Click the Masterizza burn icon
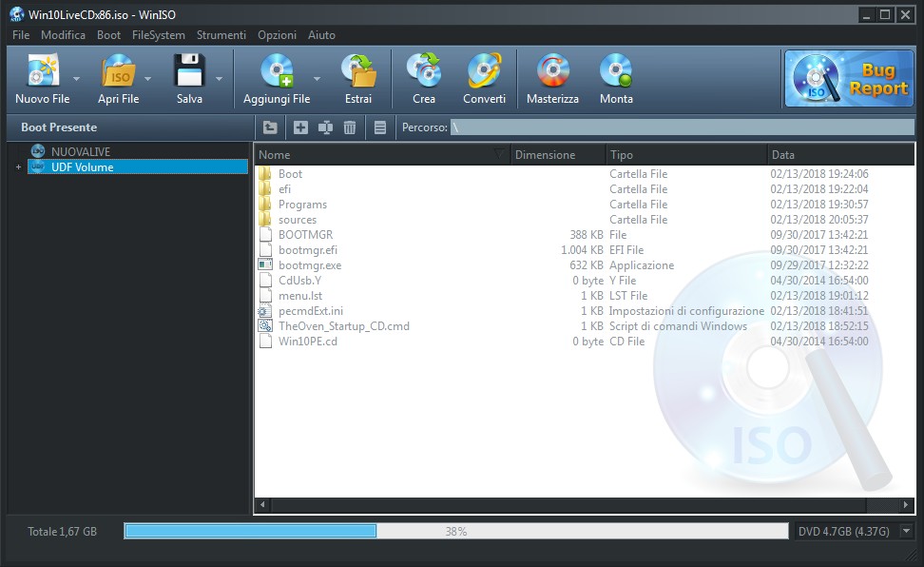This screenshot has width=924, height=567. (x=552, y=70)
